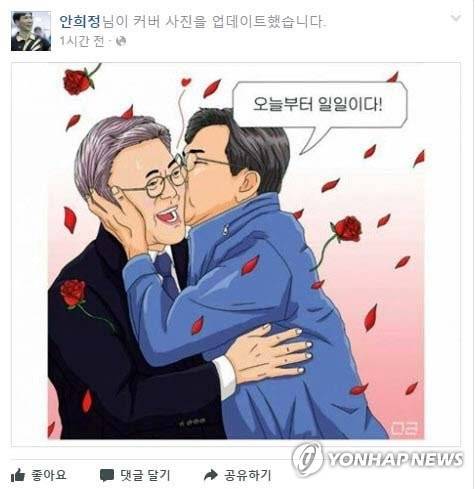Click the red rose on the dark suit

click(x=73, y=293)
